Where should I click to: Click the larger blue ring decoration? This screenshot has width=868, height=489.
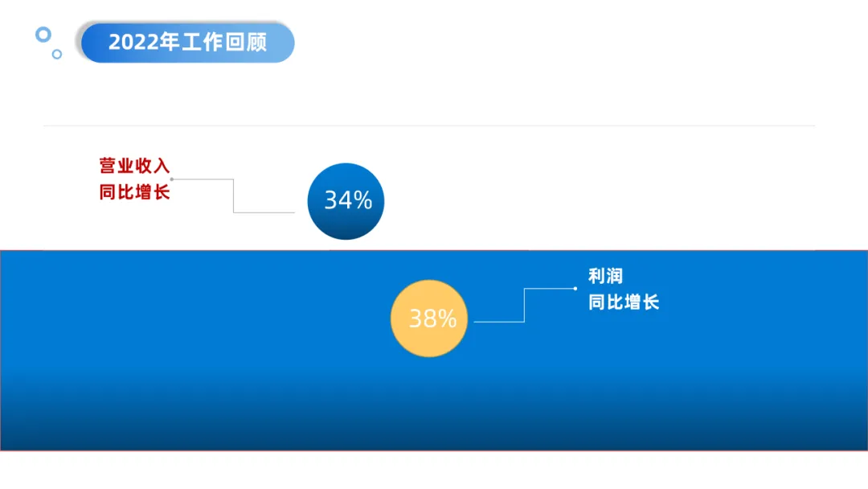coord(43,35)
